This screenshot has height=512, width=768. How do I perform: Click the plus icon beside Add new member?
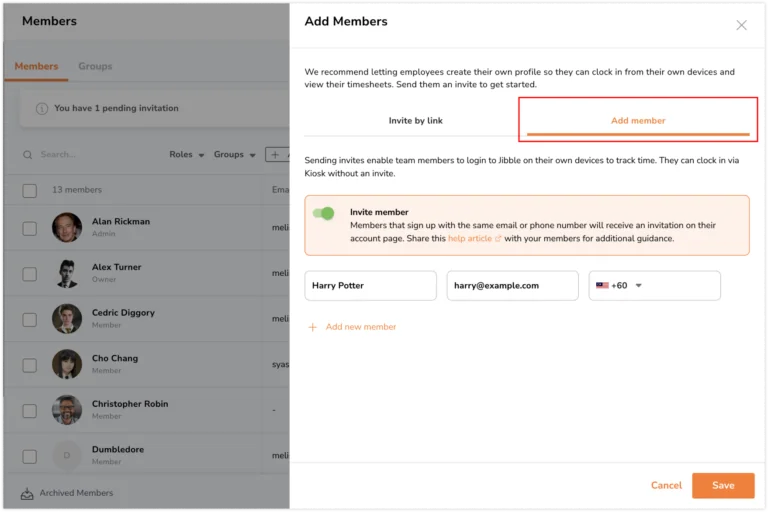click(x=312, y=327)
